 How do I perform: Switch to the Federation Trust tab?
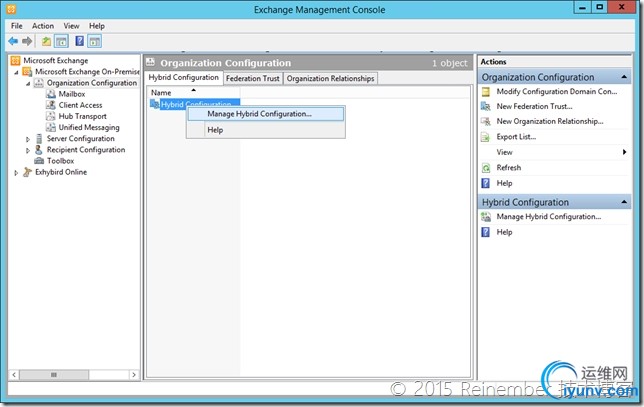(253, 78)
